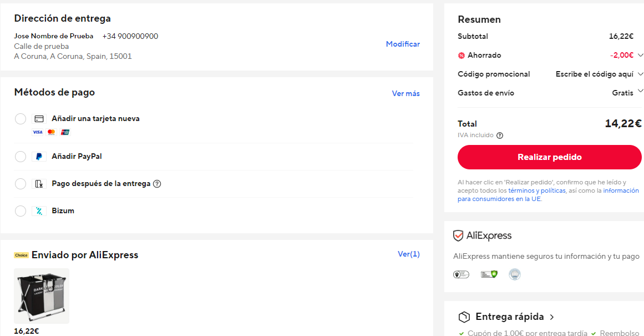Click the PayPal logo icon
Screen dimensions: 644x336
[39, 157]
